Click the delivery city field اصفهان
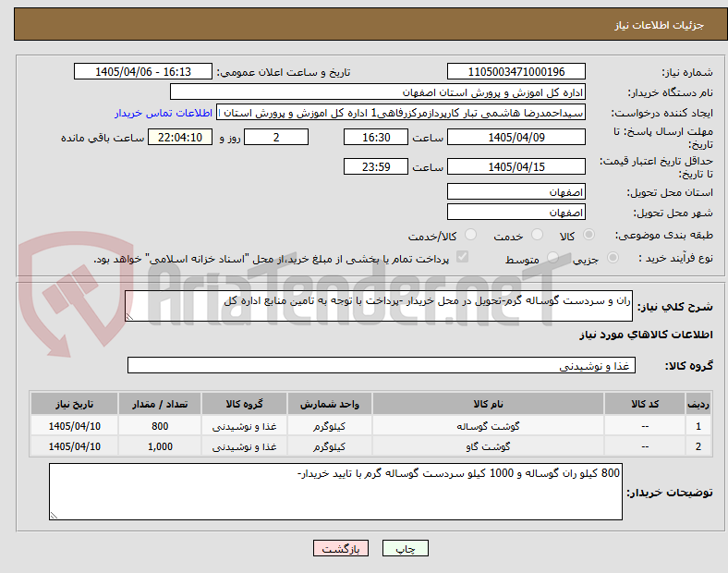The width and height of the screenshot is (728, 573). (x=516, y=212)
